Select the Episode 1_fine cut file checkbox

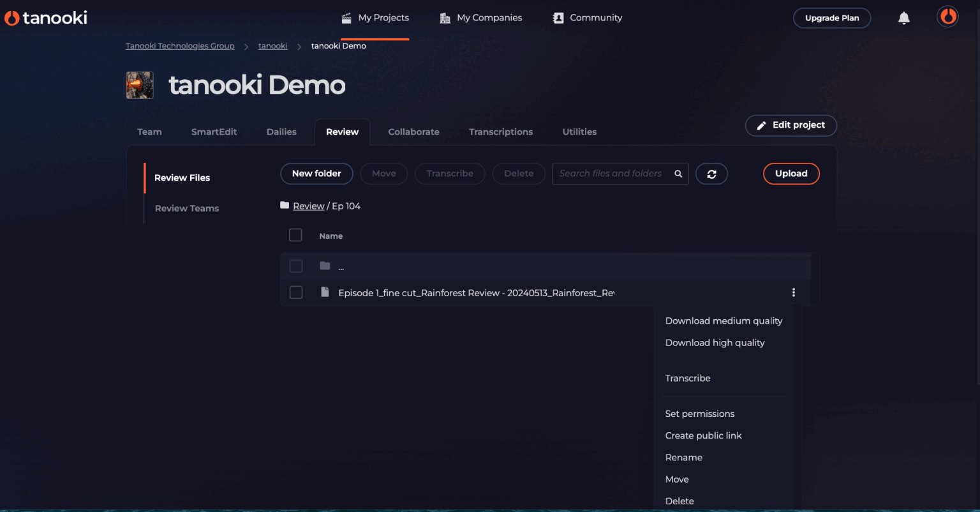pos(296,292)
